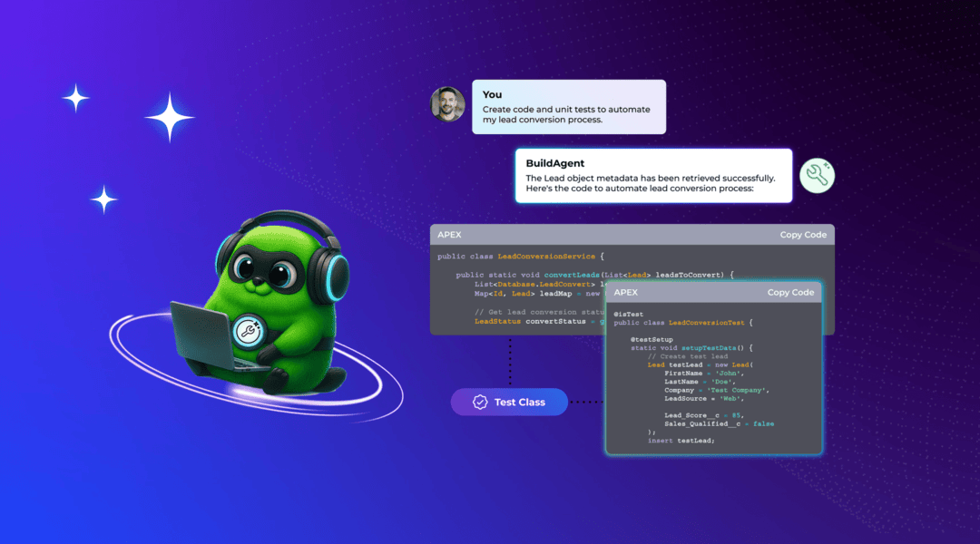
Task: Copy Code in the LeadConversionService panel
Action: (803, 235)
